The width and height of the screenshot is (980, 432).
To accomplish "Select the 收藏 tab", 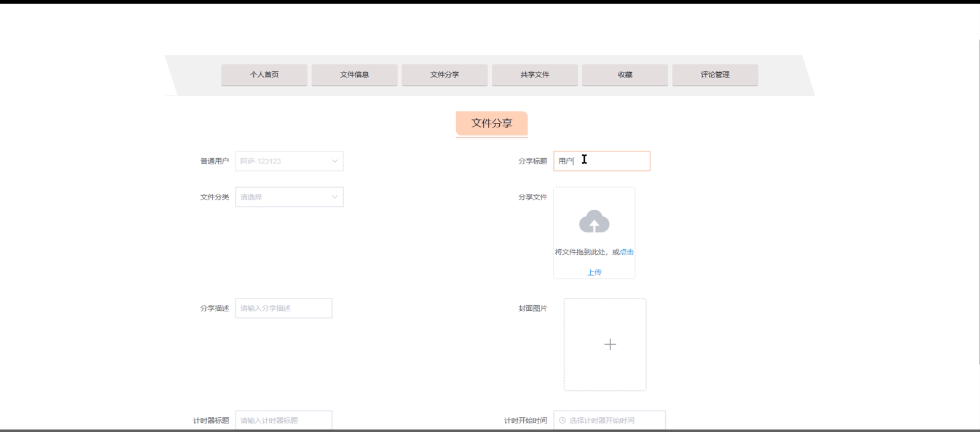I will (625, 74).
